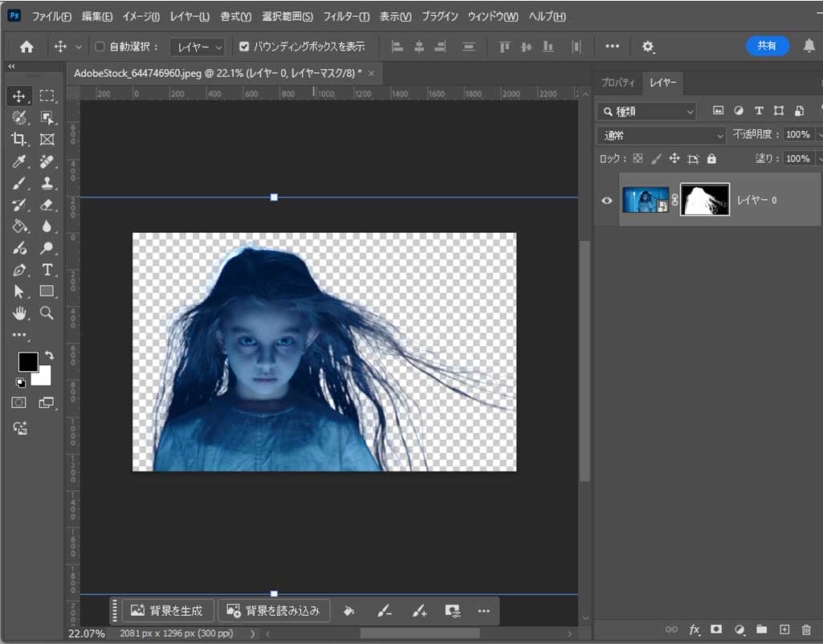The width and height of the screenshot is (823, 644).
Task: Uncheck バウンディングボックスを表示 checkbox
Action: coord(244,47)
